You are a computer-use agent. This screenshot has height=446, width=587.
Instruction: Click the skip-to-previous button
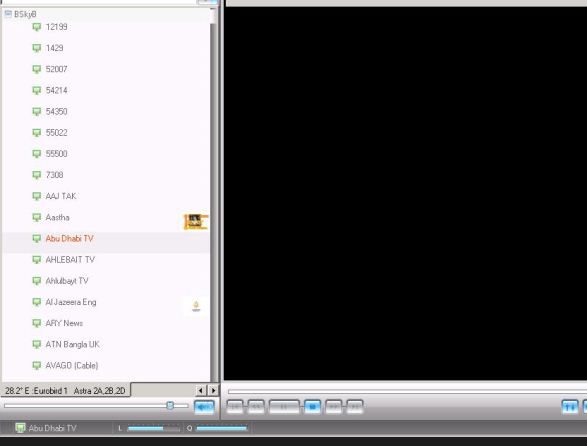(x=235, y=407)
